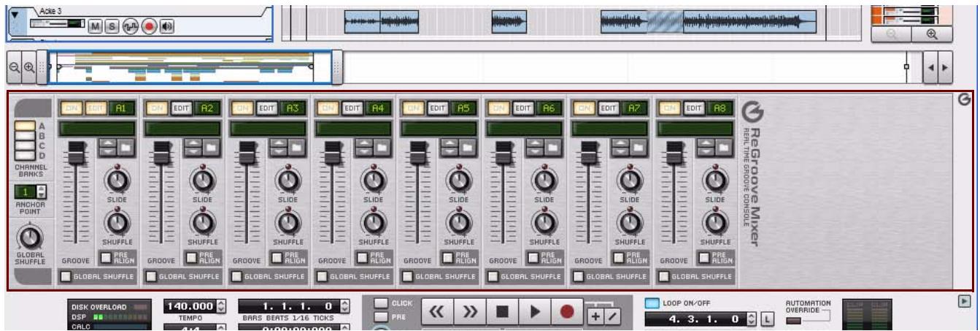Open EDIT for channel A3
The height and width of the screenshot is (331, 980).
266,107
